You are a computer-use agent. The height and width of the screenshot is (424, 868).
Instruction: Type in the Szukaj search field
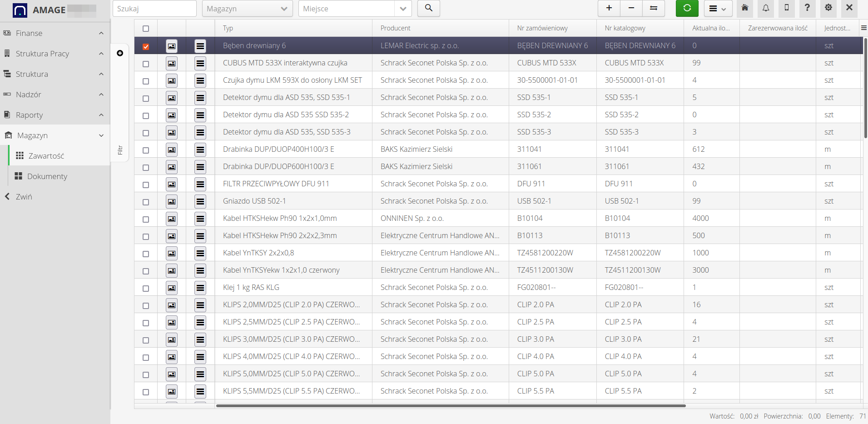click(154, 8)
